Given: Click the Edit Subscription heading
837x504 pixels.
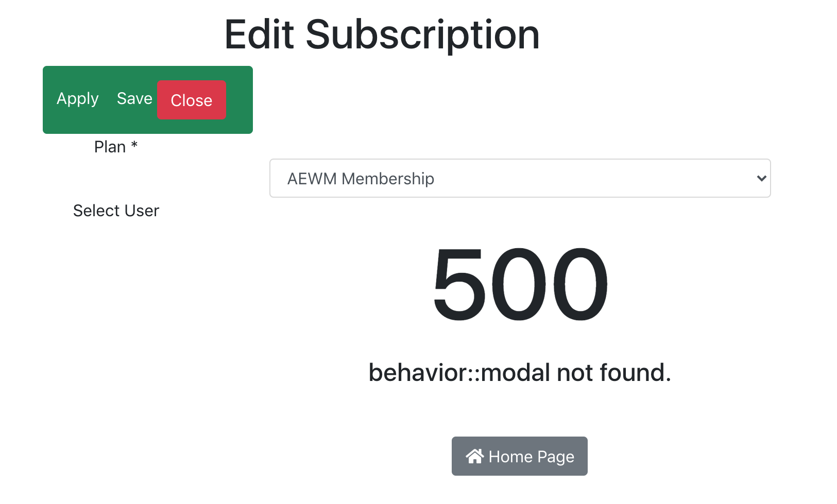Looking at the screenshot, I should click(382, 34).
